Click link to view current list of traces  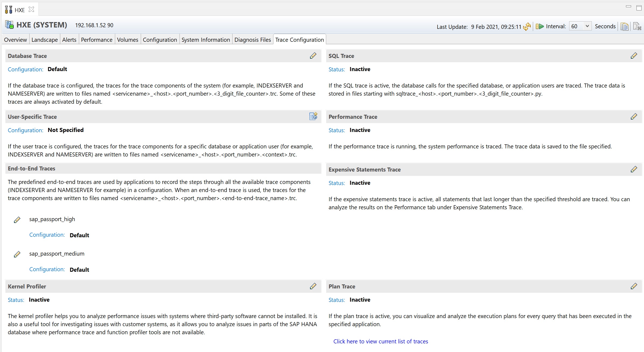pyautogui.click(x=381, y=341)
